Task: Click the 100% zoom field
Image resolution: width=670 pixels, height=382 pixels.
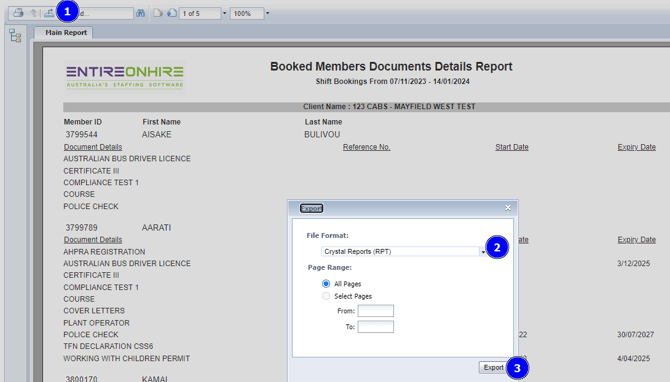Action: [x=247, y=13]
